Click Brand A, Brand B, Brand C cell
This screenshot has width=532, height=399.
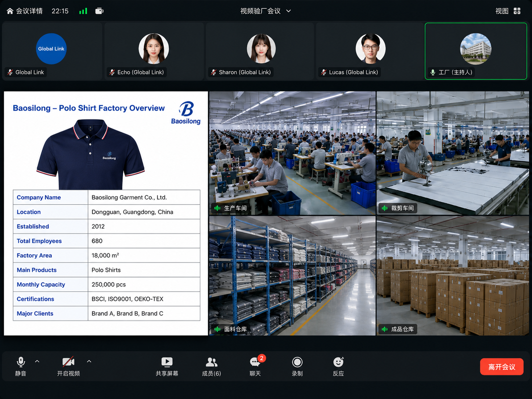coord(144,313)
